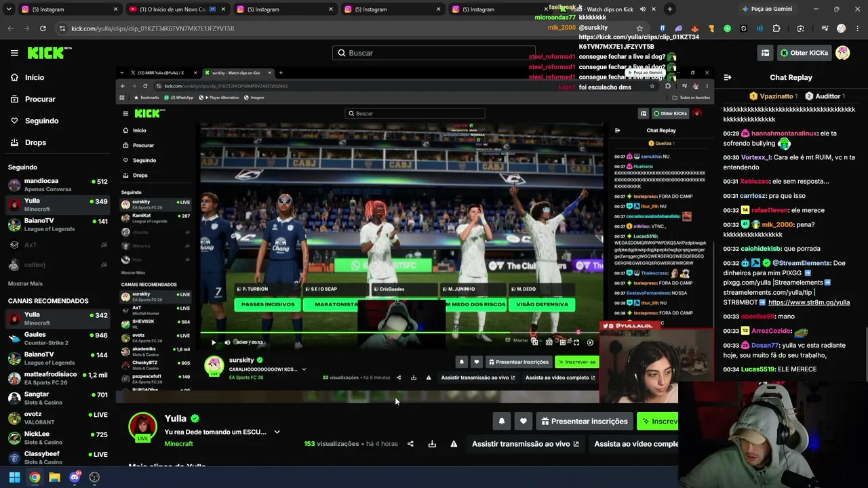Open the ovotz VALORANT channel

pyautogui.click(x=58, y=418)
